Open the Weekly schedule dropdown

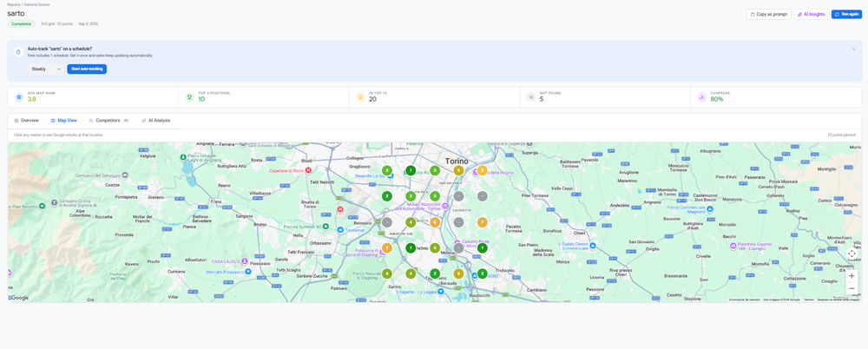tap(46, 69)
